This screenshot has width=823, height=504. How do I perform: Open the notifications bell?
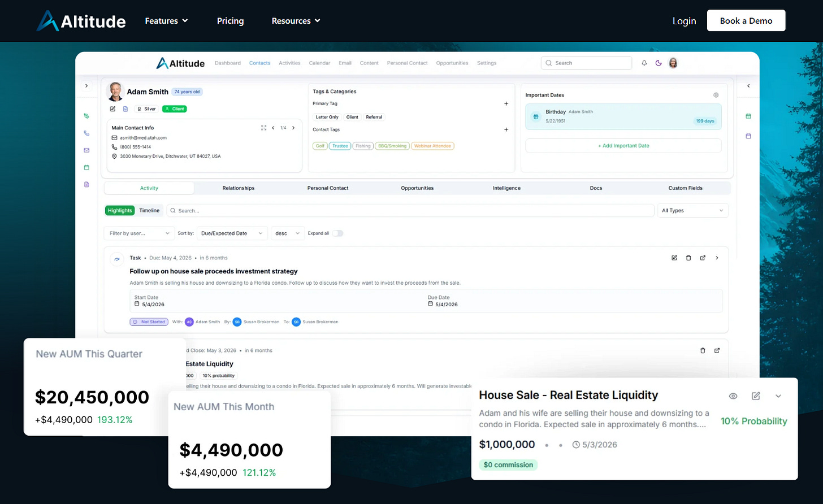644,63
